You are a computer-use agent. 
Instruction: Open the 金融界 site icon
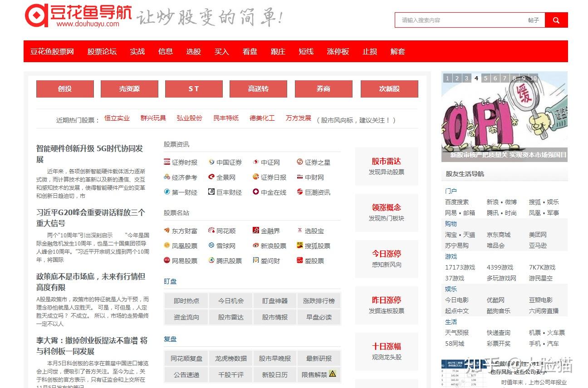pyautogui.click(x=256, y=231)
